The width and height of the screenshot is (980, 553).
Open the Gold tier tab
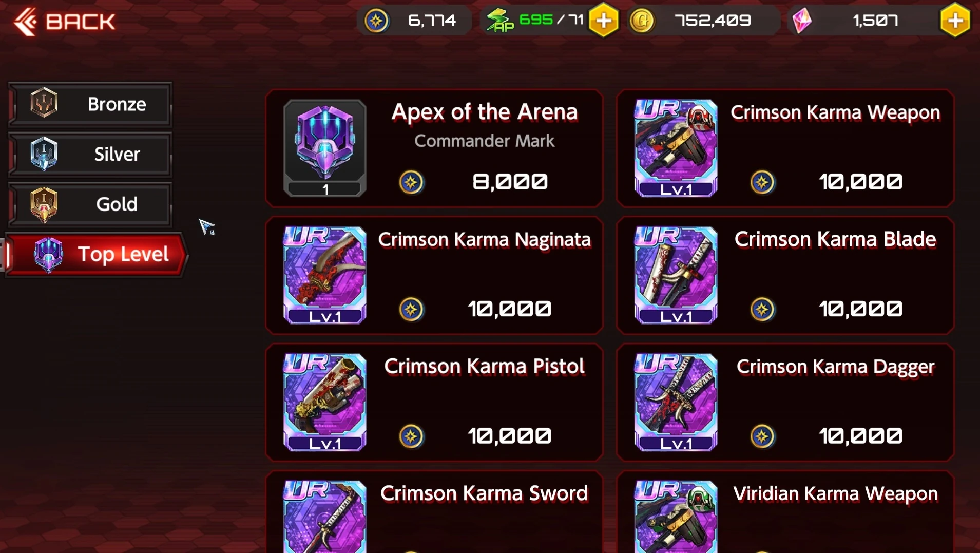click(x=90, y=204)
